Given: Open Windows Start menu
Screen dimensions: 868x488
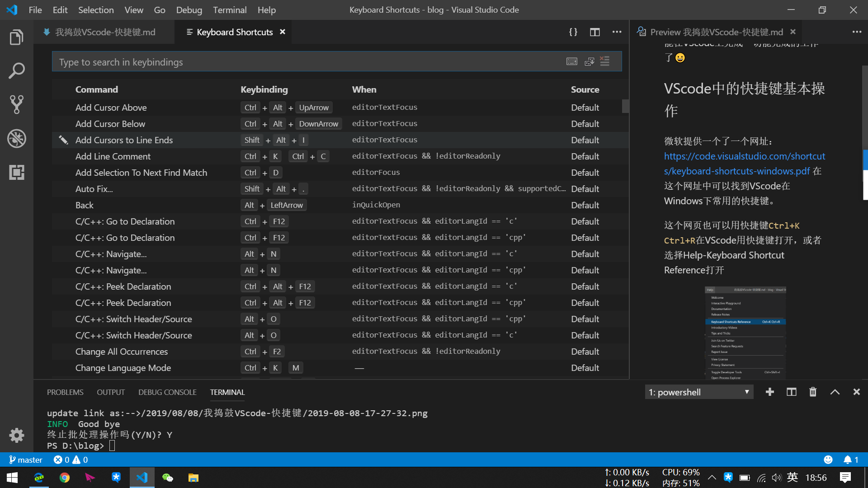Looking at the screenshot, I should tap(12, 478).
